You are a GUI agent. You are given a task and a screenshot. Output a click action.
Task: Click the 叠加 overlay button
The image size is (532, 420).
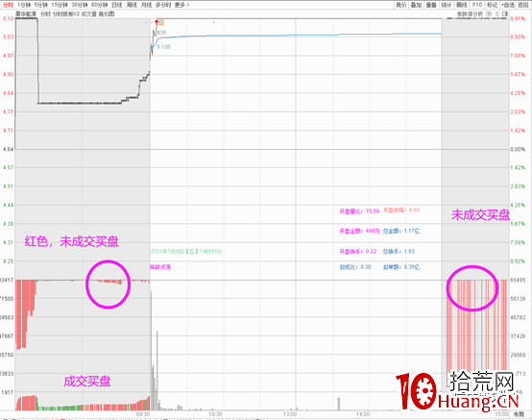(x=416, y=5)
